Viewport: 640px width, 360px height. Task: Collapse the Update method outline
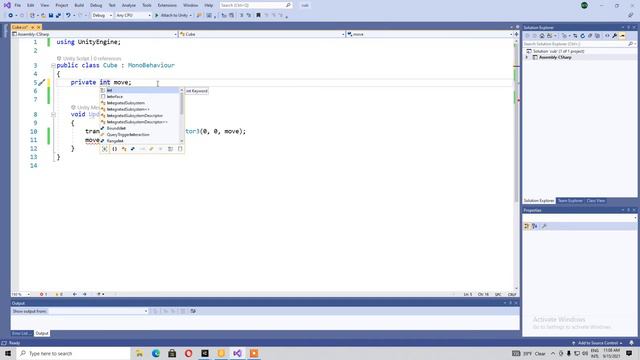pos(53,114)
